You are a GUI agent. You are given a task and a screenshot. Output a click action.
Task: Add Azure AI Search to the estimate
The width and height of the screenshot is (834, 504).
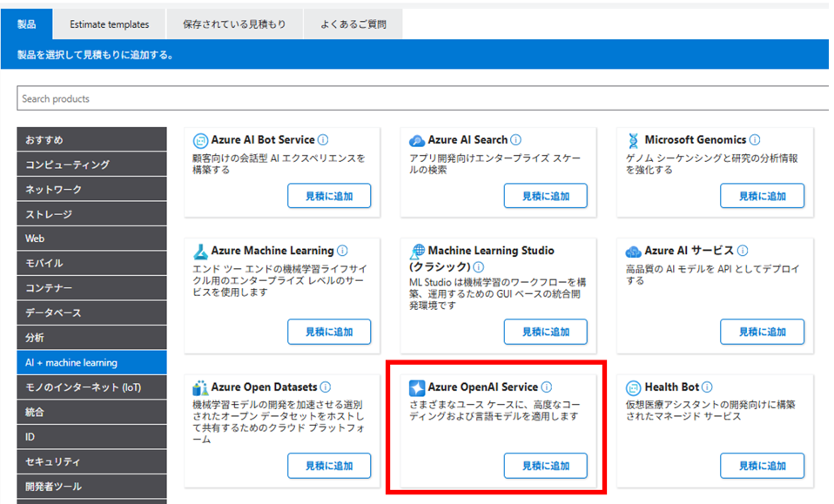(545, 196)
